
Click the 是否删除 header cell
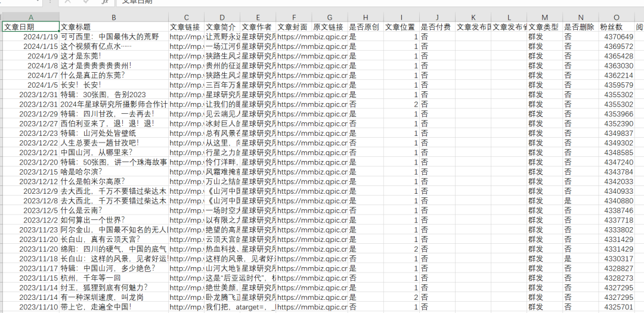pos(581,27)
